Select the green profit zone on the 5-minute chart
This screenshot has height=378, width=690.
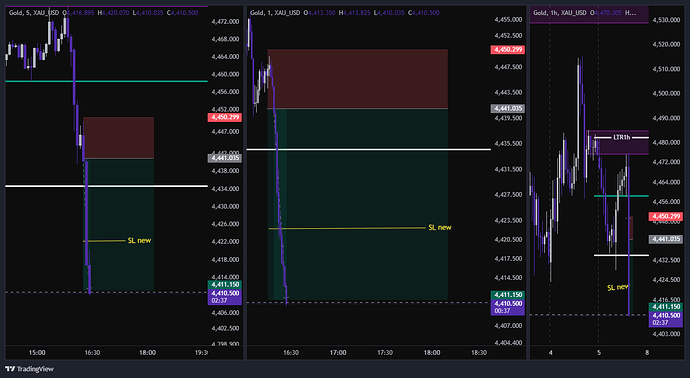[x=118, y=224]
